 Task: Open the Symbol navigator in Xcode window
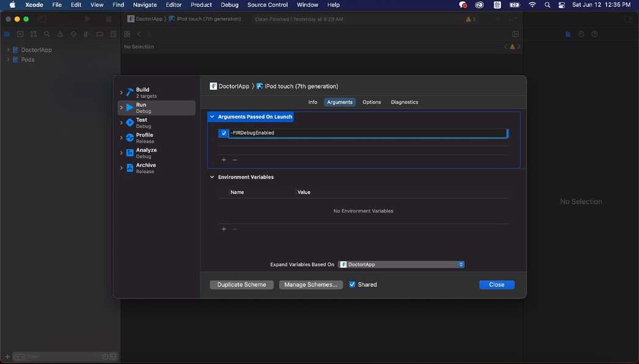click(x=34, y=34)
